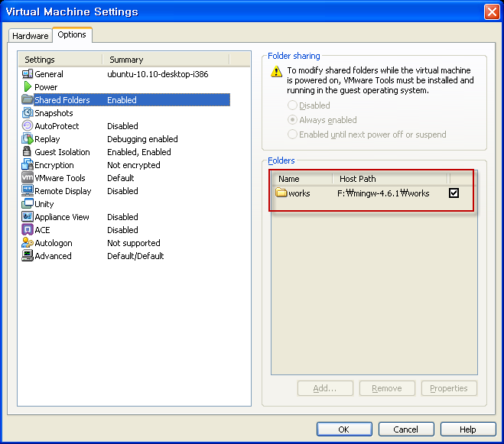Select the works folder name
Viewport: 504px width, 444px height.
click(x=299, y=193)
